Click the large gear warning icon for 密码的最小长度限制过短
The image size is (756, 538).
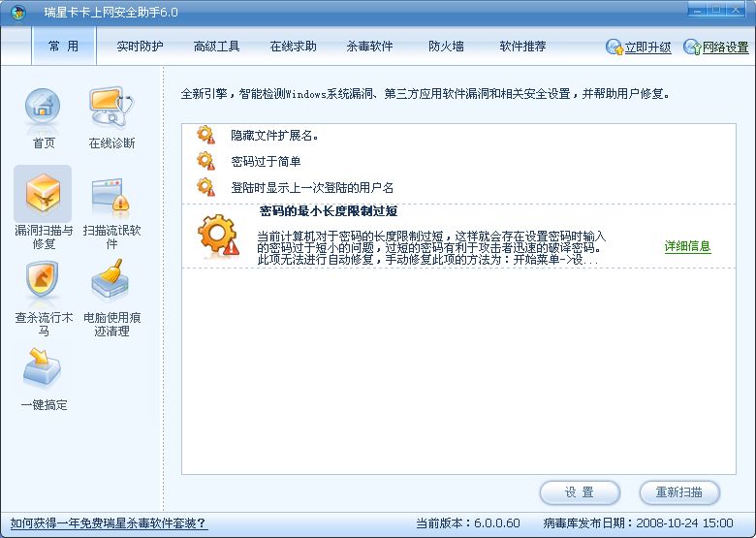[x=218, y=236]
